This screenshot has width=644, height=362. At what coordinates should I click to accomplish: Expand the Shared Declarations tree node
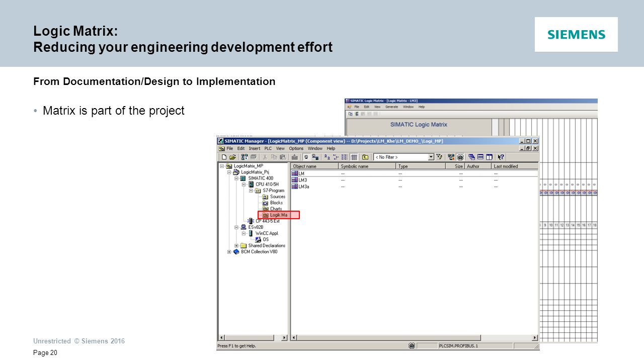click(236, 245)
